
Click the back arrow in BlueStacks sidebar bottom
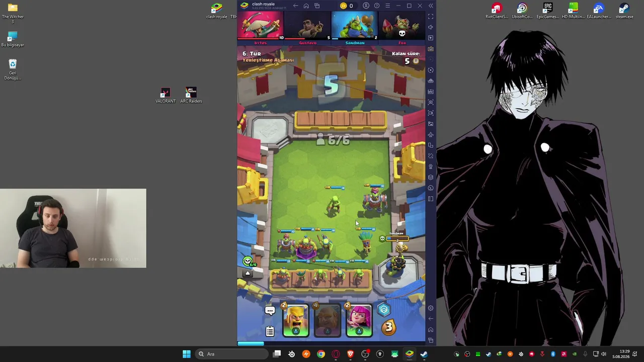click(431, 319)
